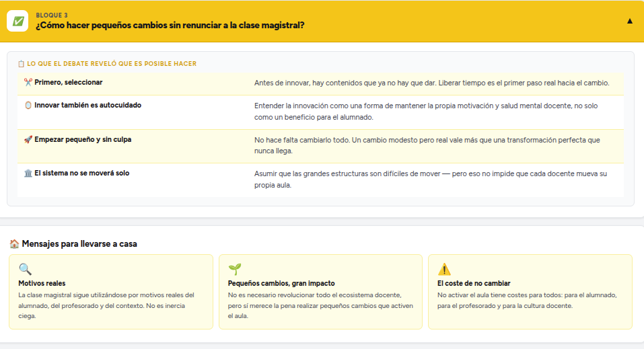
Task: Collapse Bloque 3 using the triangle arrow
Action: 629,21
